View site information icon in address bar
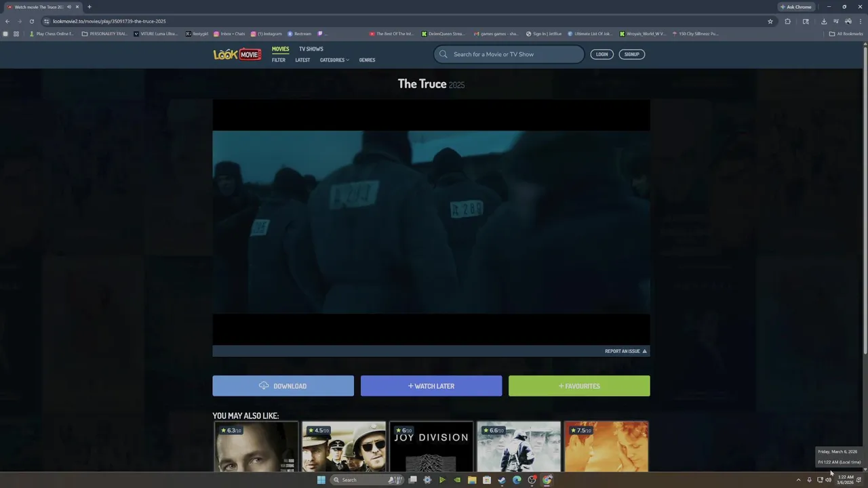The width and height of the screenshot is (868, 488). point(46,21)
